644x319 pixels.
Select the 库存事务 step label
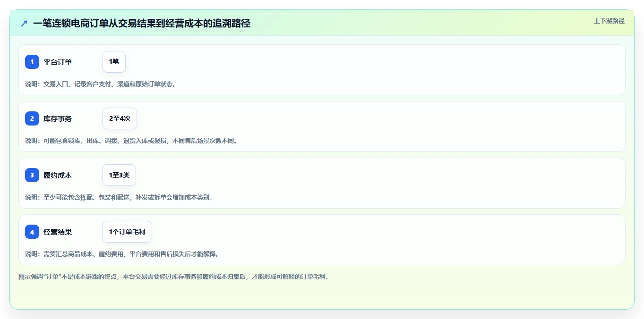58,118
